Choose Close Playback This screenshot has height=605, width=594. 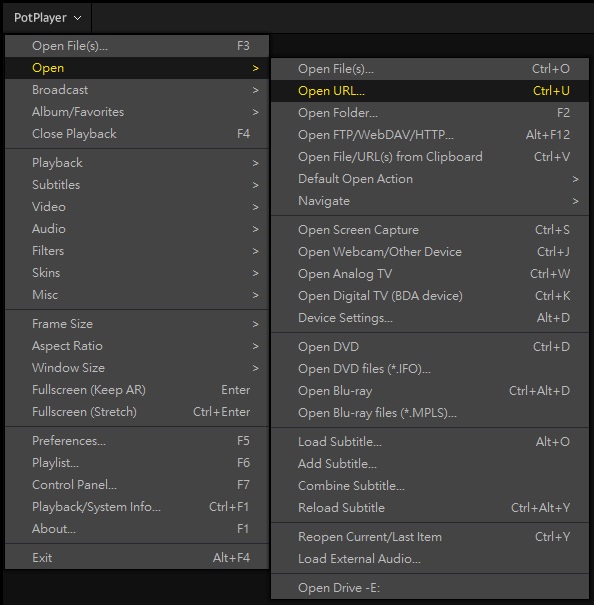tap(137, 134)
